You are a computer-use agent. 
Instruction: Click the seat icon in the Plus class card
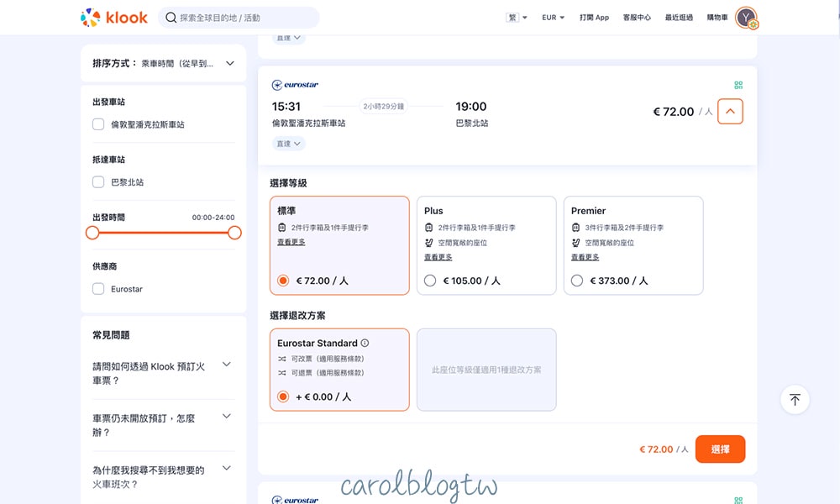tap(428, 243)
